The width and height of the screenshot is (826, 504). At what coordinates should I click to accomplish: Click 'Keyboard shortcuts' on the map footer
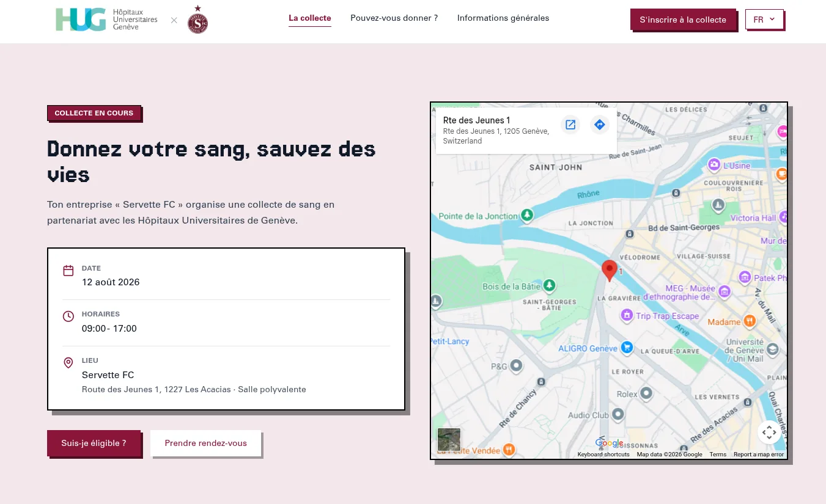(x=603, y=455)
